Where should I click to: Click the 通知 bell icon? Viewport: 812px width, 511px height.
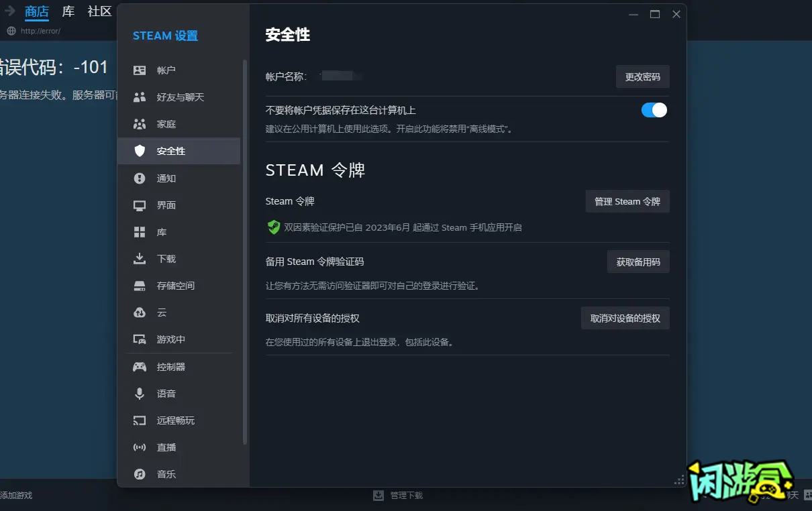(139, 178)
